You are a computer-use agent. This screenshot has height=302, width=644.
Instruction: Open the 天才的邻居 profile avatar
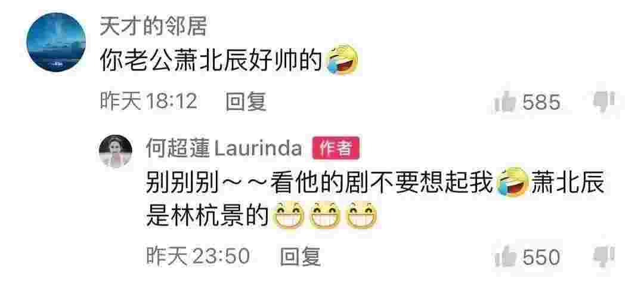click(x=56, y=42)
